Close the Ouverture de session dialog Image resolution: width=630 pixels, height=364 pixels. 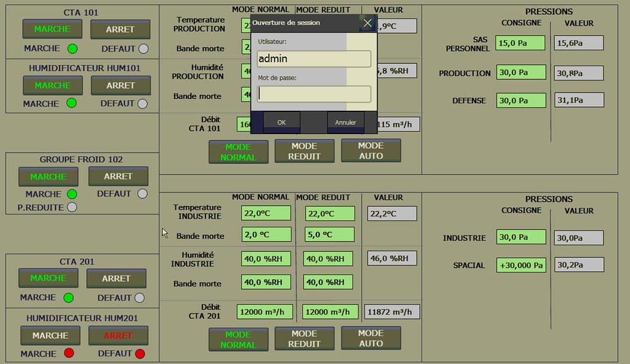[367, 23]
